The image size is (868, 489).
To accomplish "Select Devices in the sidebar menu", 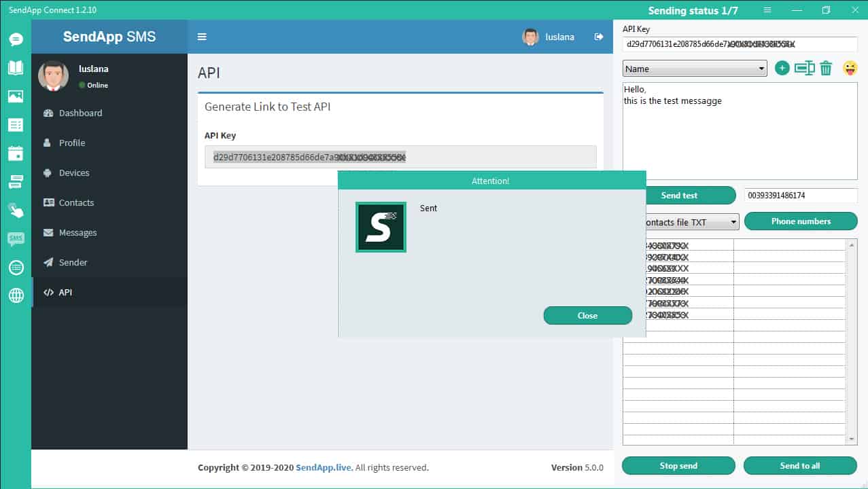I will (x=74, y=173).
